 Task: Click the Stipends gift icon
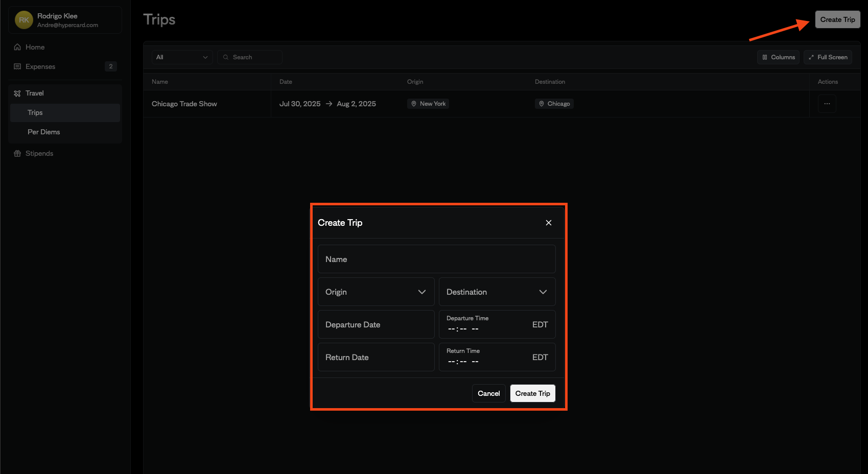(x=17, y=154)
